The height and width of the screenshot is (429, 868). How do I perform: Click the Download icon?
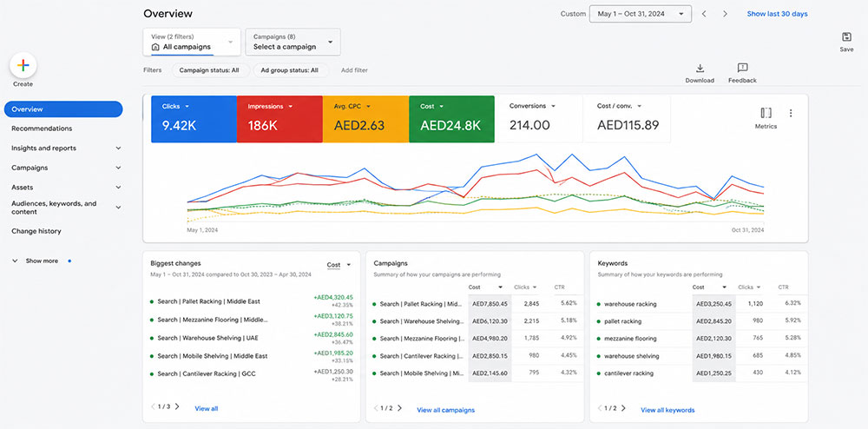[x=700, y=68]
